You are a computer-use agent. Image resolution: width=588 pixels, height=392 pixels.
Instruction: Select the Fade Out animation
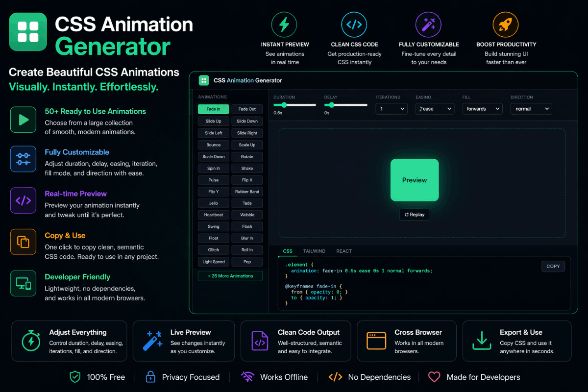click(247, 109)
